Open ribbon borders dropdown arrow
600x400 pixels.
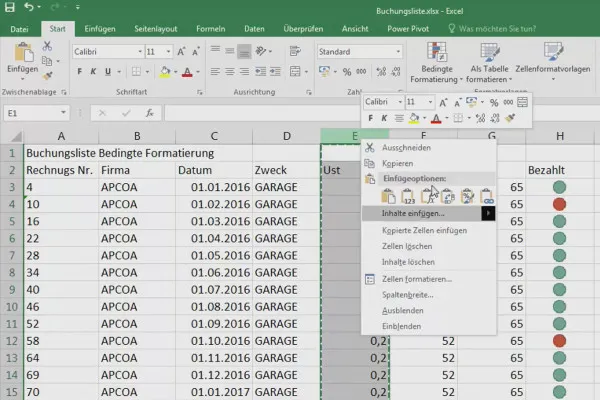[147, 72]
